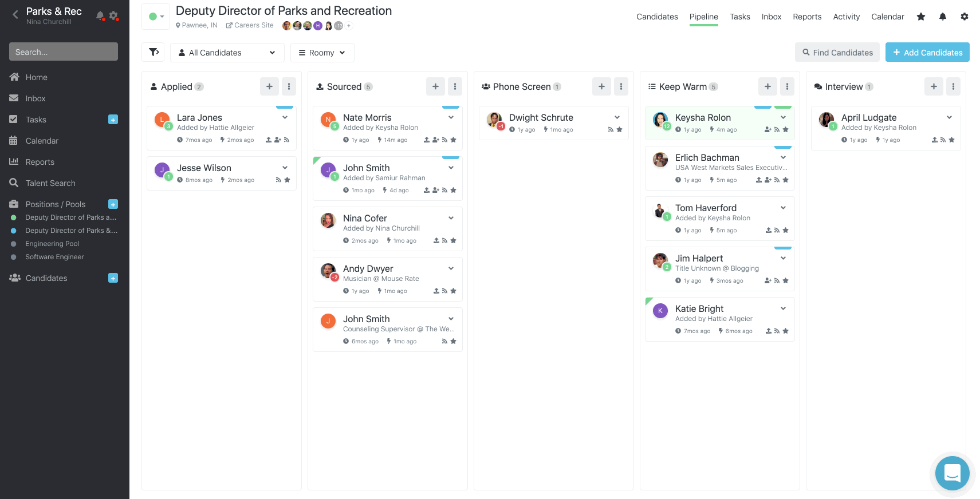
Task: Open the Roomy view density dropdown
Action: [x=322, y=53]
